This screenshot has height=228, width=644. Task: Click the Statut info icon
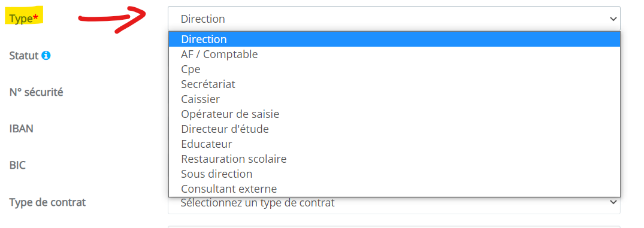coord(46,56)
